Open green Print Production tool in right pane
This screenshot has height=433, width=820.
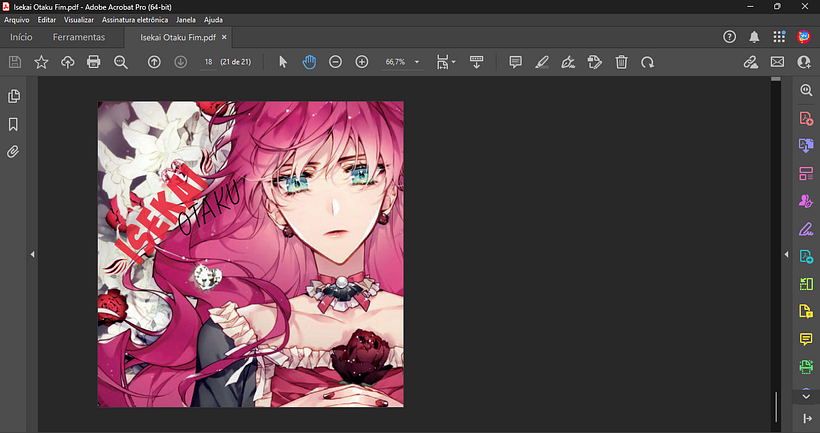806,367
